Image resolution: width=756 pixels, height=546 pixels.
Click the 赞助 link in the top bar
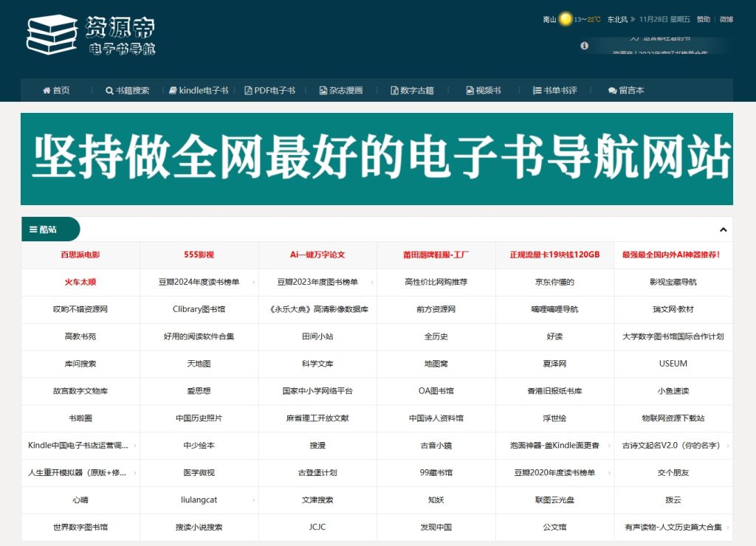pos(703,19)
